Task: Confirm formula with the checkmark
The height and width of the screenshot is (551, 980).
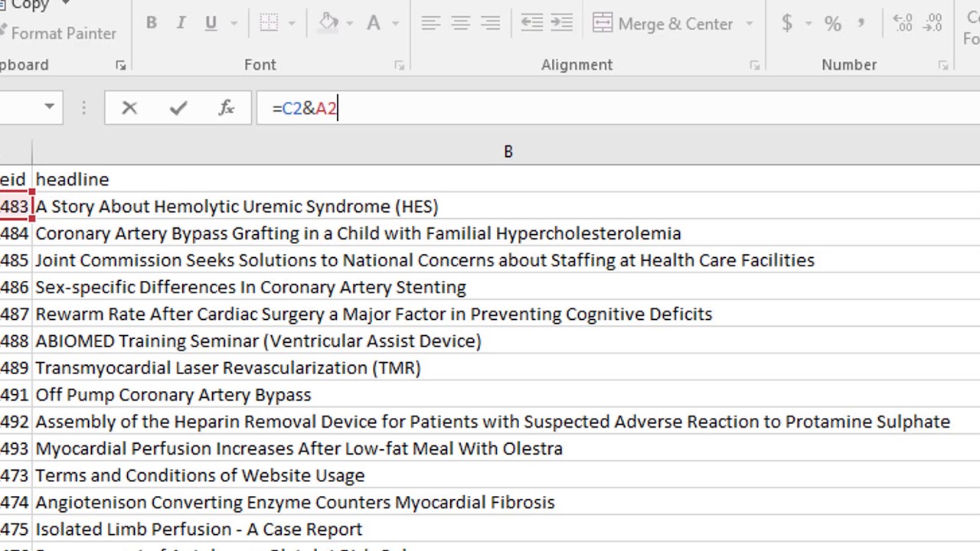Action: 178,108
